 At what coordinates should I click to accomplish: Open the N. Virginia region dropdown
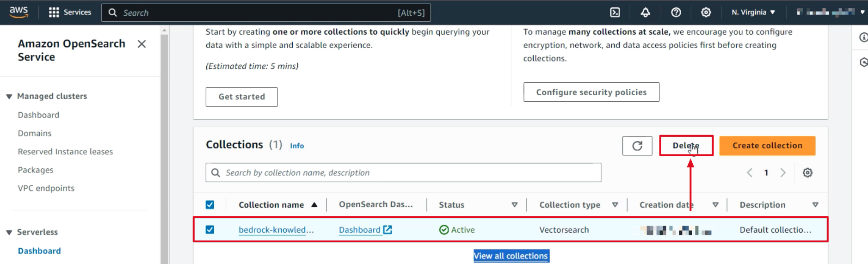[x=753, y=12]
